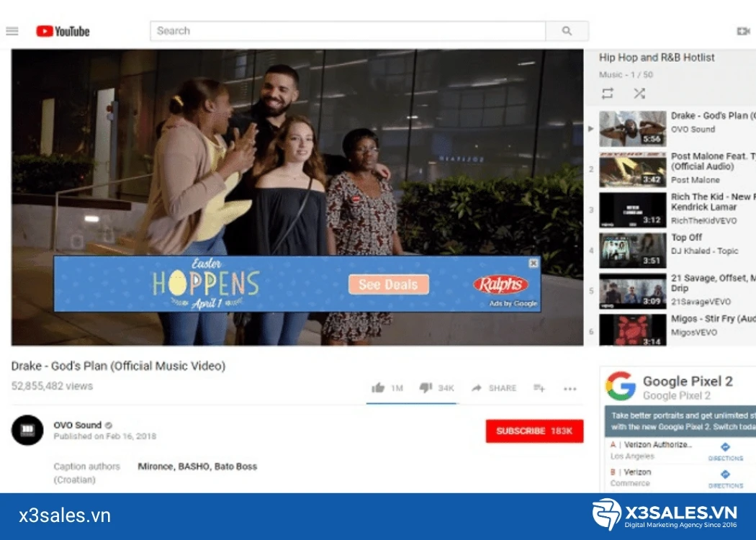Close the Easter Hoppens banner ad
Viewport: 756px width, 540px height.
(x=534, y=263)
